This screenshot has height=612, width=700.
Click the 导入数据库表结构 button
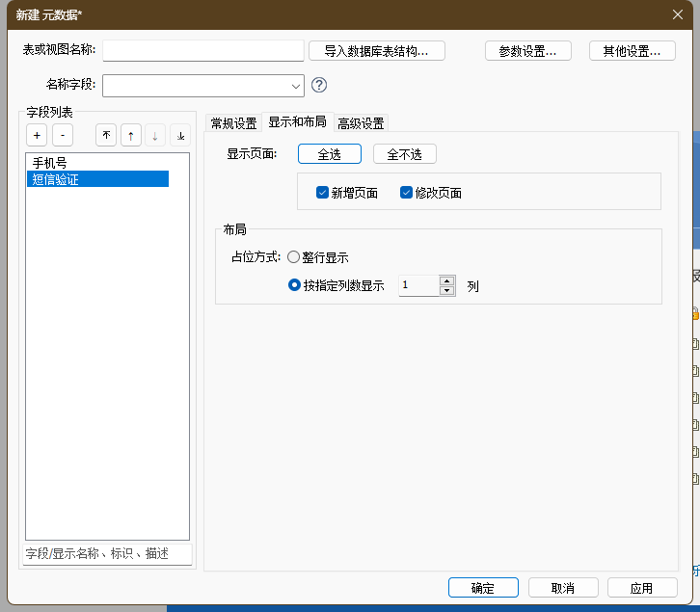click(x=377, y=51)
